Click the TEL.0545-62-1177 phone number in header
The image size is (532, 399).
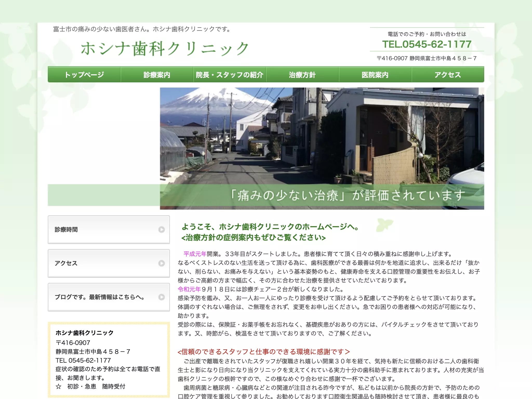point(427,44)
